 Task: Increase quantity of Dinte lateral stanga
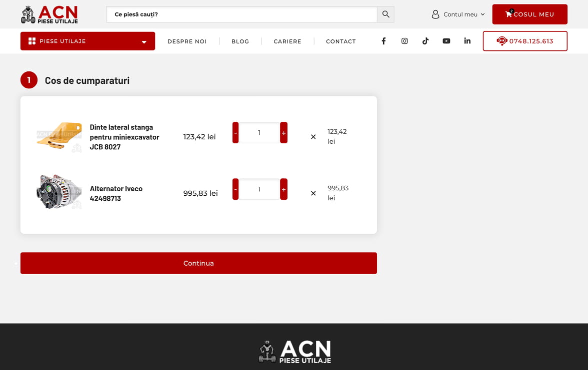(283, 133)
